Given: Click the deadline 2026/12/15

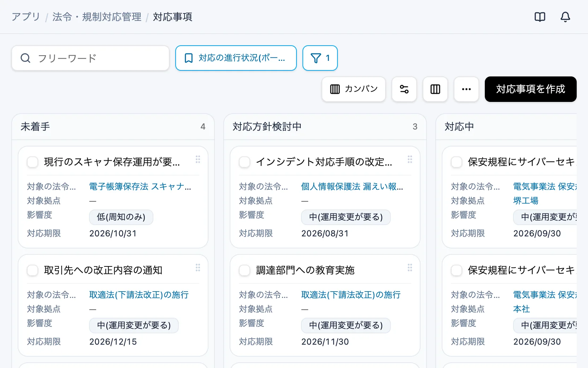Looking at the screenshot, I should [113, 342].
